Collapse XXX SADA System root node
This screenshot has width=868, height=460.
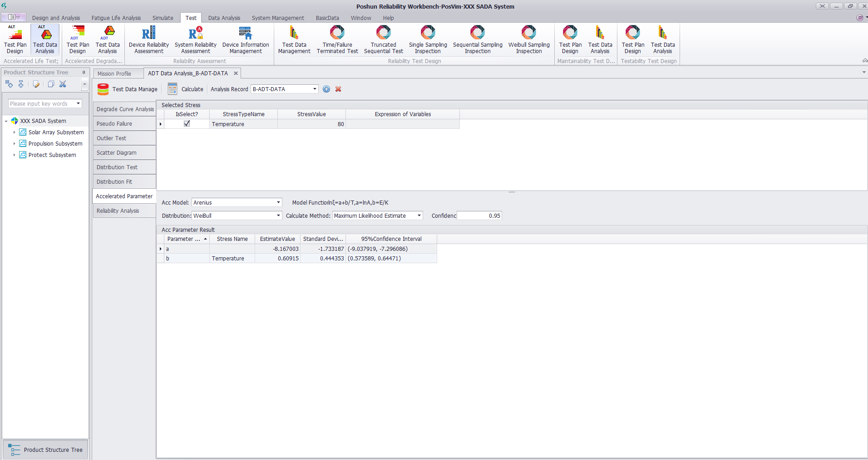(6, 121)
